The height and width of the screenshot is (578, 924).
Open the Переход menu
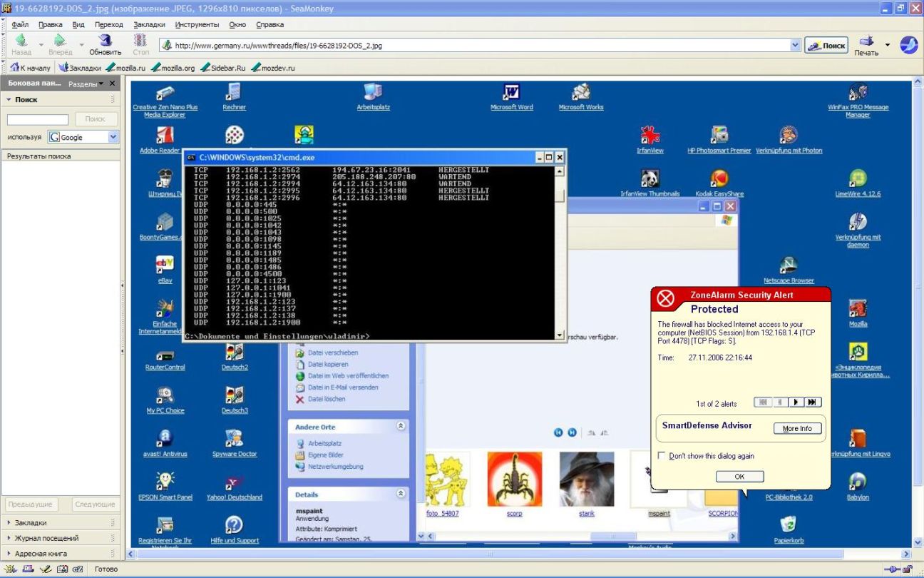(109, 24)
